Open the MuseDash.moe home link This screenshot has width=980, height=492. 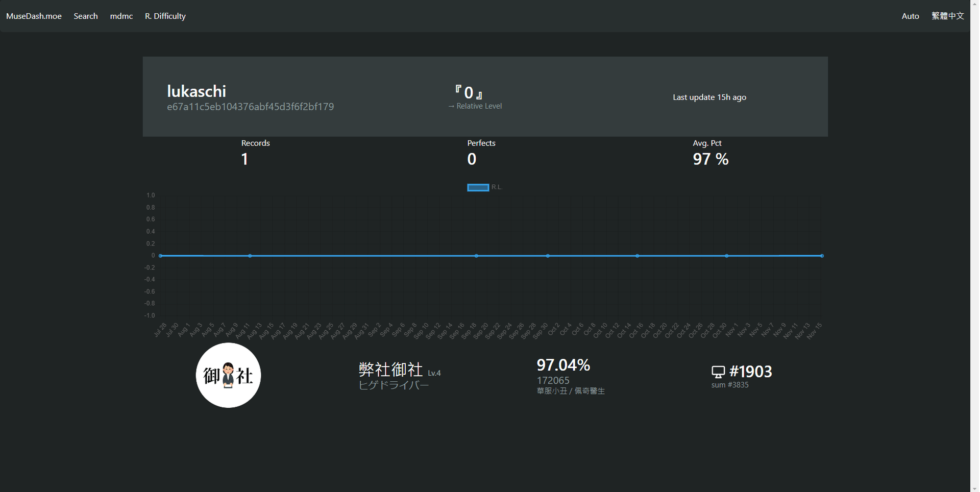(x=34, y=16)
